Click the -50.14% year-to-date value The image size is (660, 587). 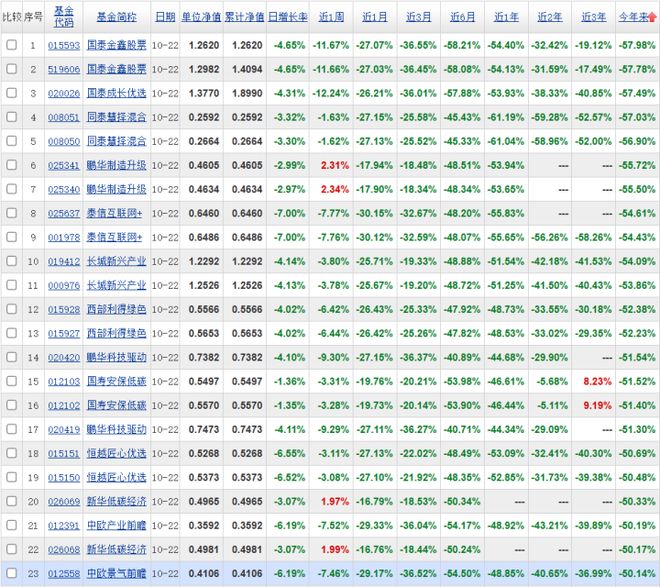637,574
